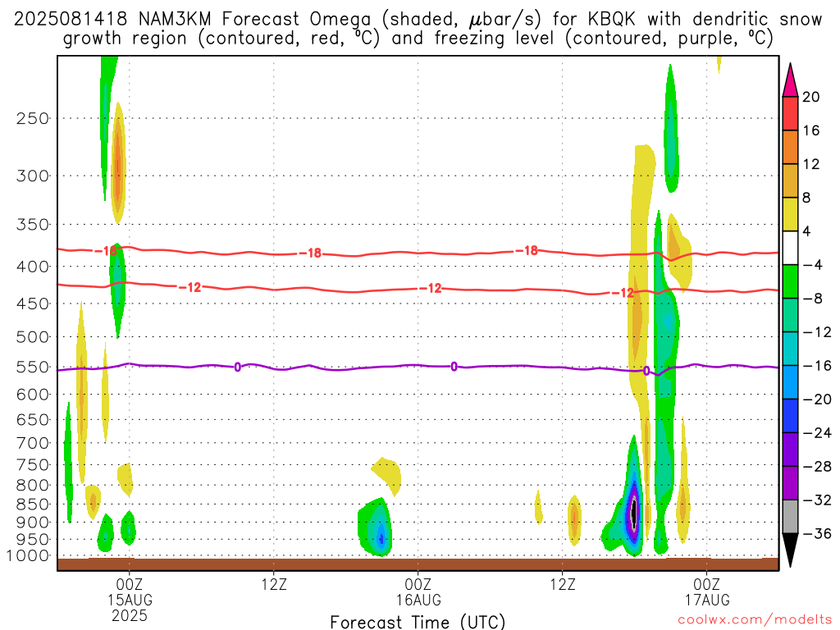Click the leftmost red -18 contour label
The image size is (840, 630).
pos(106,251)
